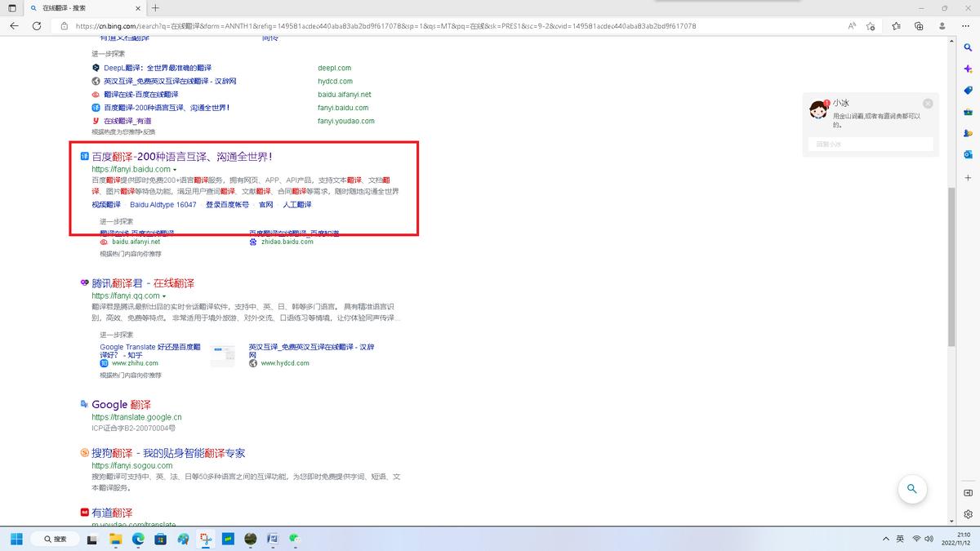Click the 小冰 avatar icon
This screenshot has width=980, height=551.
[x=818, y=109]
